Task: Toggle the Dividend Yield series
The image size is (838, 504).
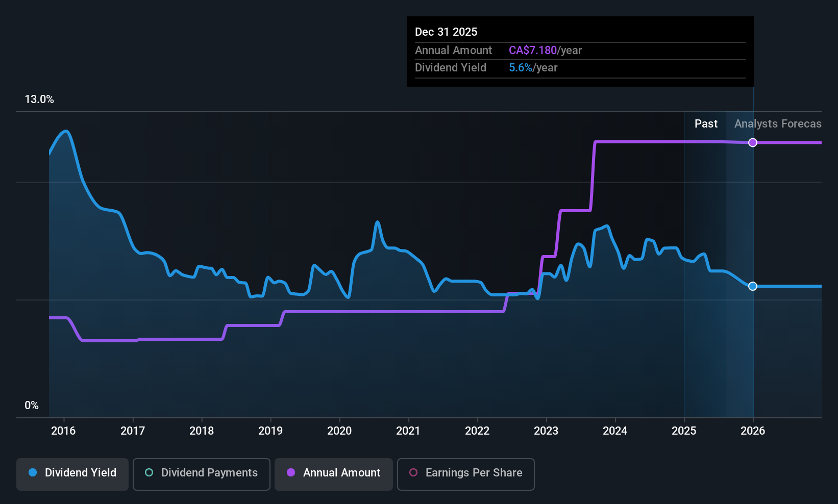Action: 72,473
